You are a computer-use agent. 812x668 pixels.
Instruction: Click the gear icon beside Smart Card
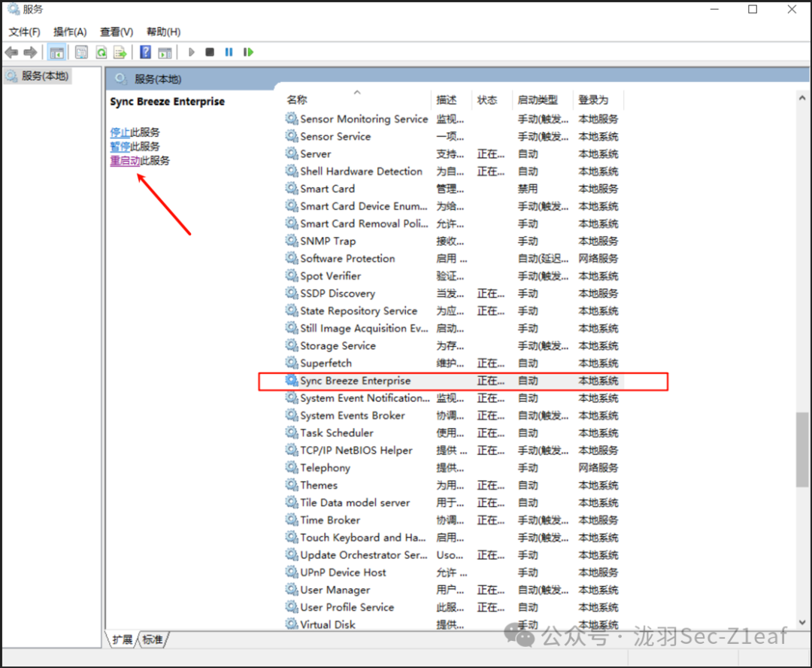(x=292, y=188)
